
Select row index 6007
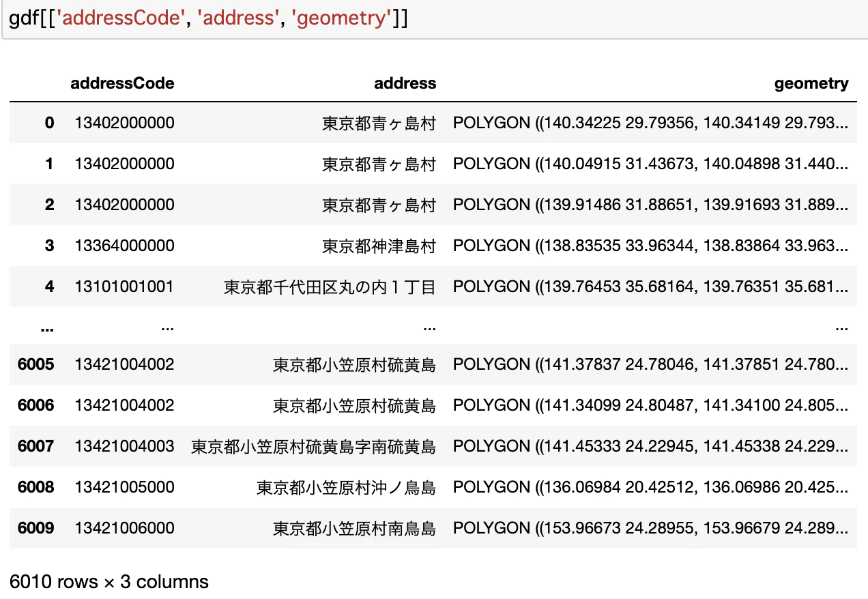(36, 446)
